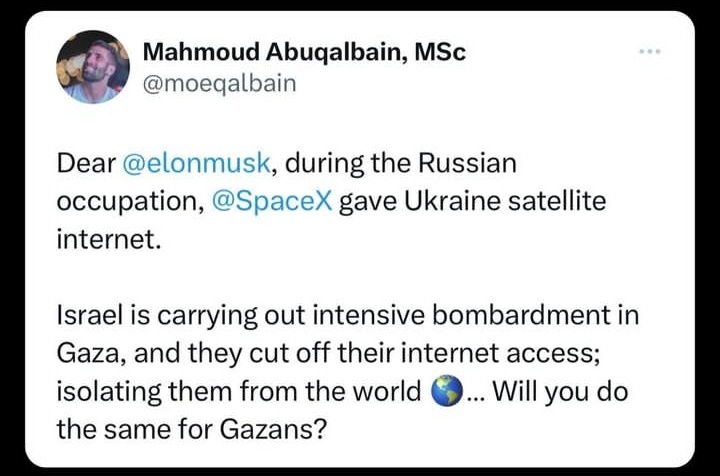Click the globe emoji in the tweet
Screen dimensions: 720x476
447,391
